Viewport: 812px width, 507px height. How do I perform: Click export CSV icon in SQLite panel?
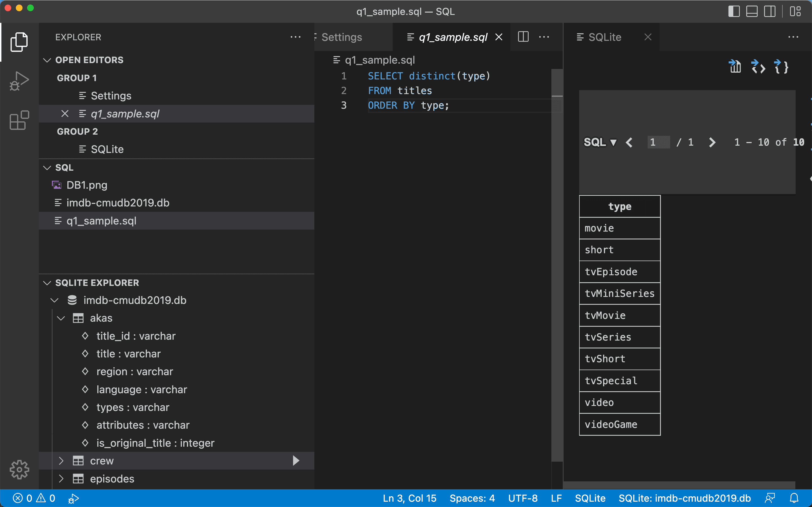[x=735, y=67]
